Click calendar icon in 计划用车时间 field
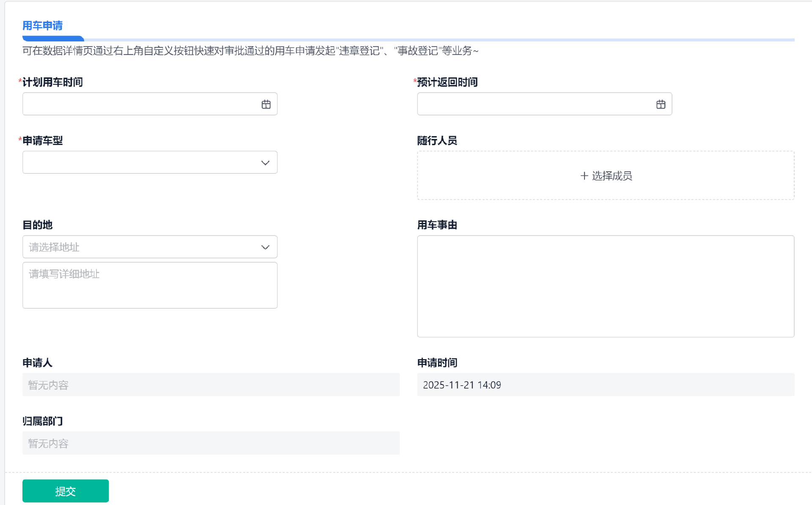 (266, 104)
